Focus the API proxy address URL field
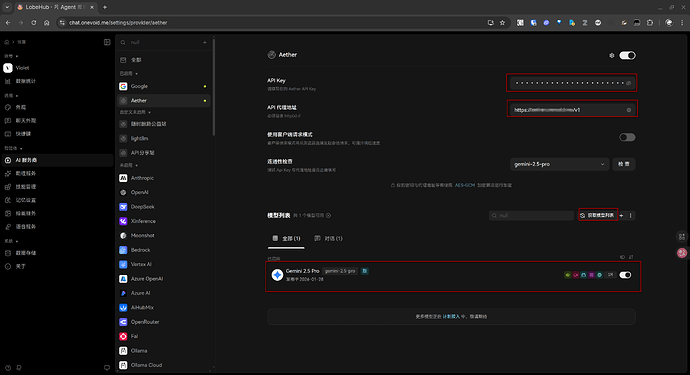 [572, 110]
